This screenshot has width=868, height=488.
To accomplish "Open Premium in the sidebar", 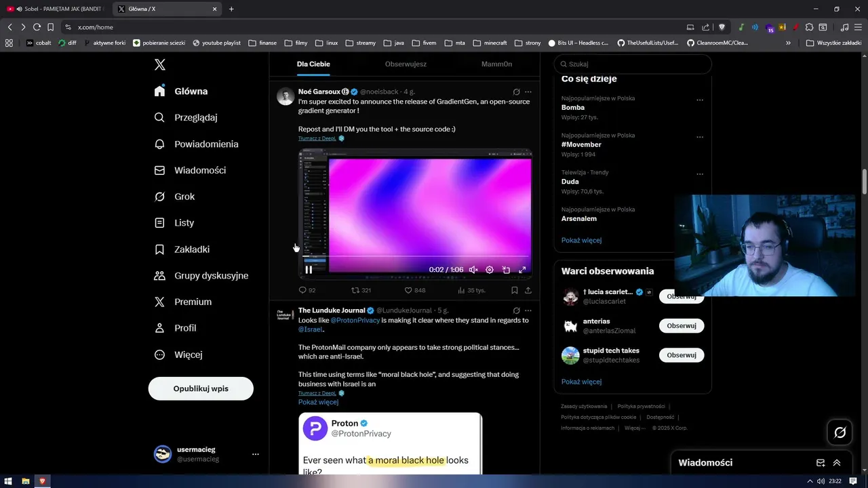I will point(183,302).
